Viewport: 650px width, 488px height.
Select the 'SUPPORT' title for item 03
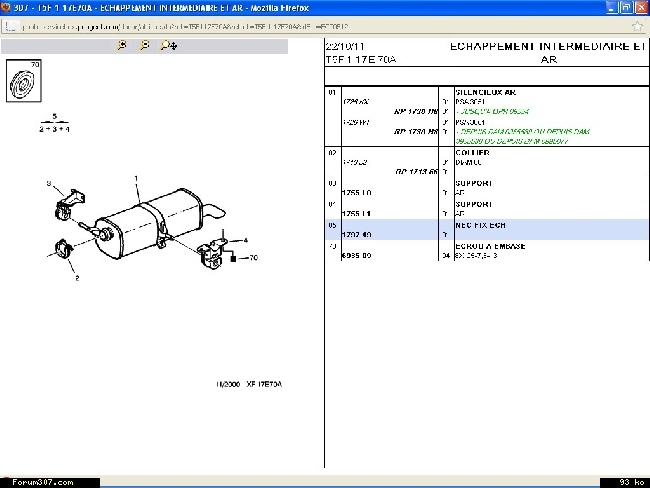pyautogui.click(x=473, y=183)
